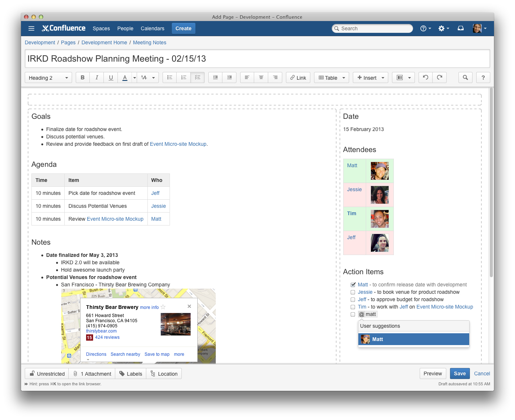Viewport: 515px width, 420px height.
Task: Go to Pages breadcrumb
Action: click(68, 42)
